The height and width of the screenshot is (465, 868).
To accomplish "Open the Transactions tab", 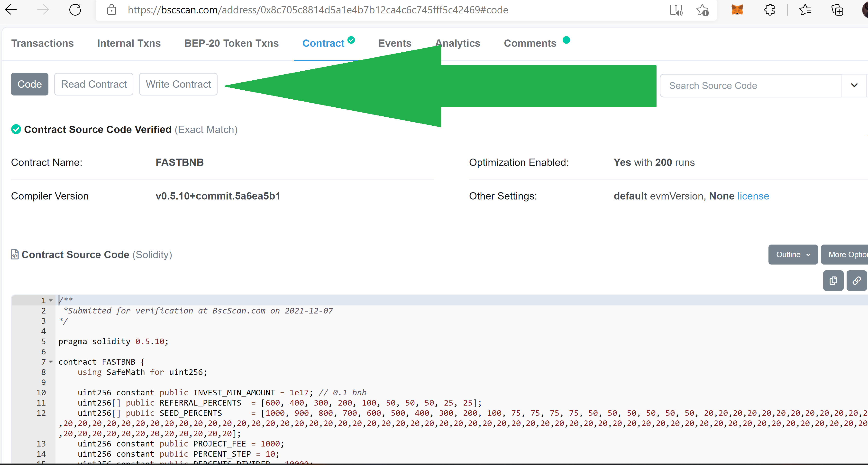I will coord(42,43).
